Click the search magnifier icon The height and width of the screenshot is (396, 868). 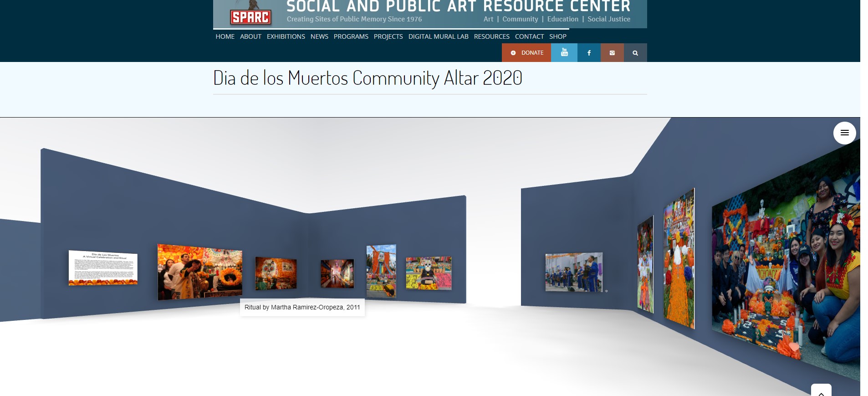635,53
